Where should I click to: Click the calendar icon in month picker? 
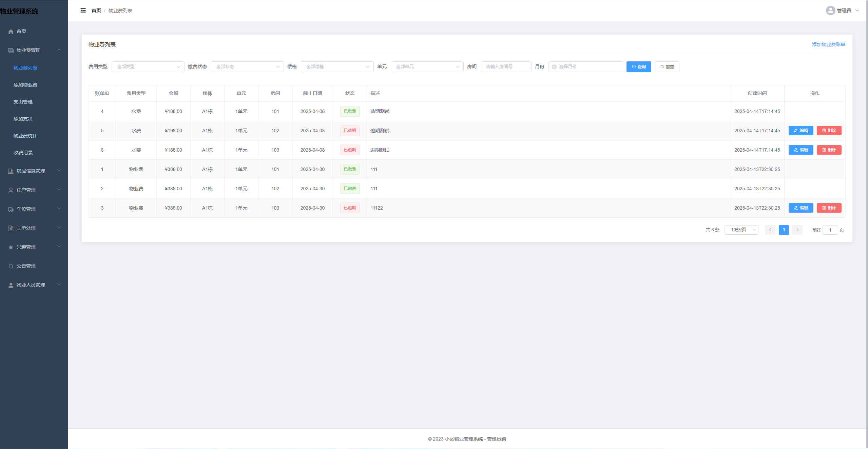tap(554, 67)
